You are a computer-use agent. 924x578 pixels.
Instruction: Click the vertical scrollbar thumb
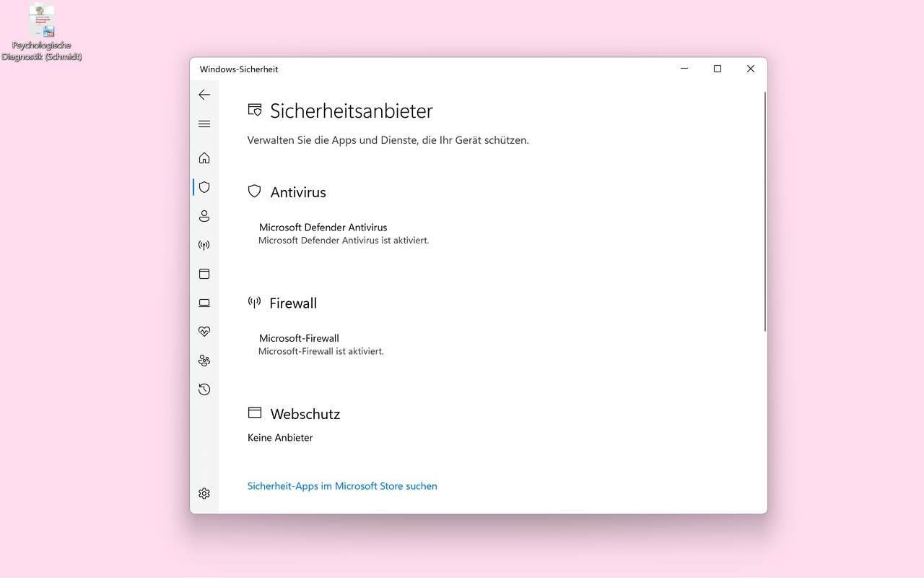[764, 211]
